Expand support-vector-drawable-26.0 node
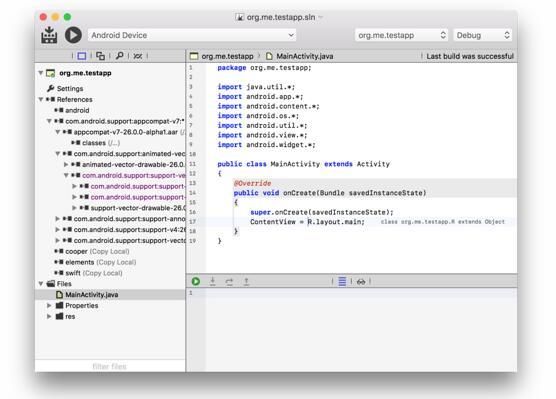 (x=74, y=208)
